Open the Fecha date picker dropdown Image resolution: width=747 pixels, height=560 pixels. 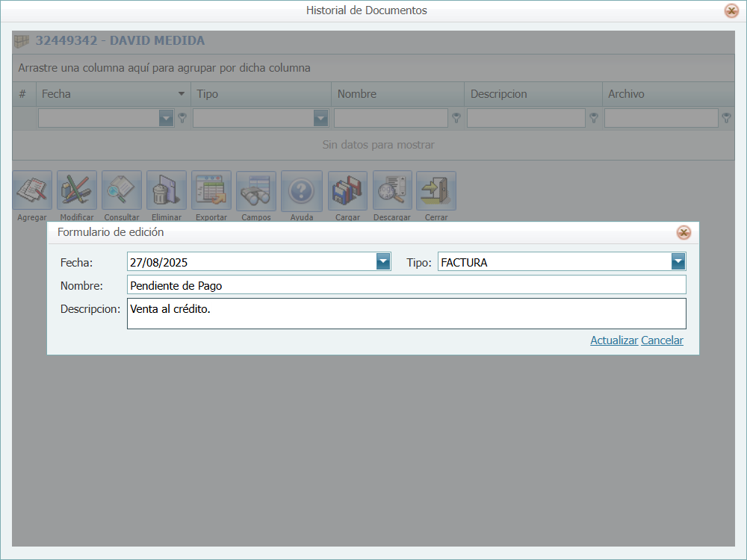tap(383, 261)
